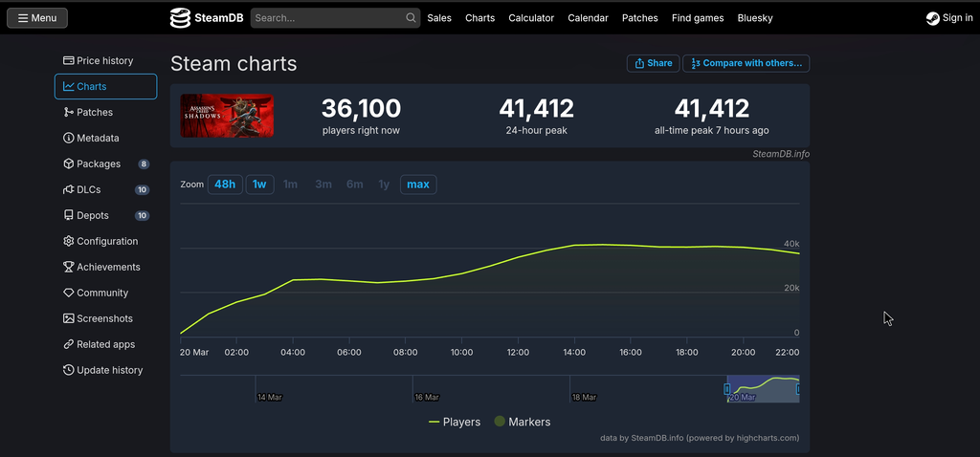
Task: Open the Community sidebar label
Action: coord(102,293)
